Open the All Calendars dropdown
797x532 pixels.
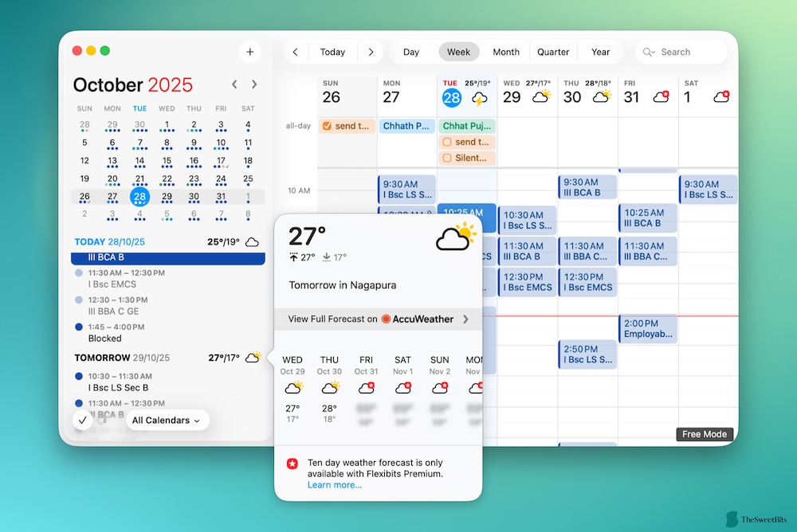(x=167, y=420)
